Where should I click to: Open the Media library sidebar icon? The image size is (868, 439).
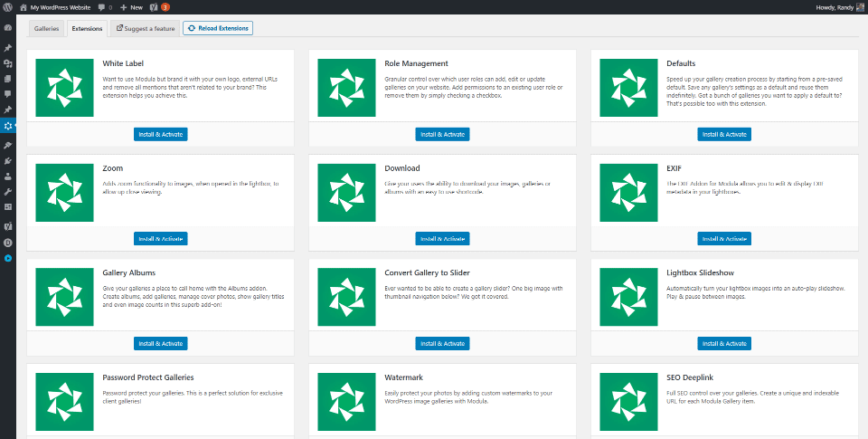click(7, 63)
